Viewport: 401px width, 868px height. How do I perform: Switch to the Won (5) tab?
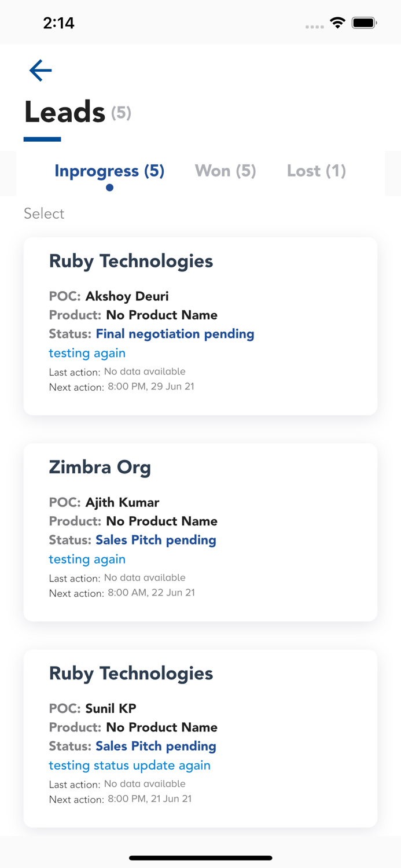pos(225,171)
